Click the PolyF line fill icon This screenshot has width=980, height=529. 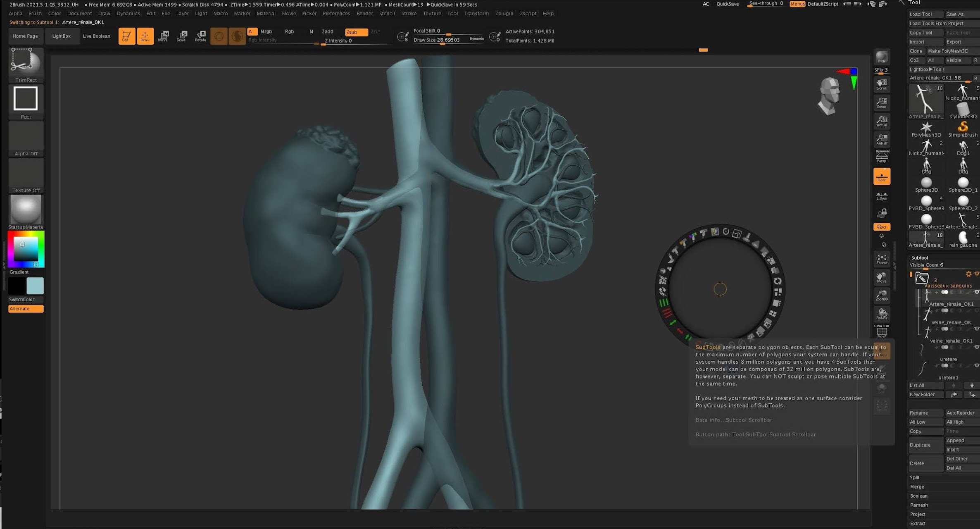[882, 332]
